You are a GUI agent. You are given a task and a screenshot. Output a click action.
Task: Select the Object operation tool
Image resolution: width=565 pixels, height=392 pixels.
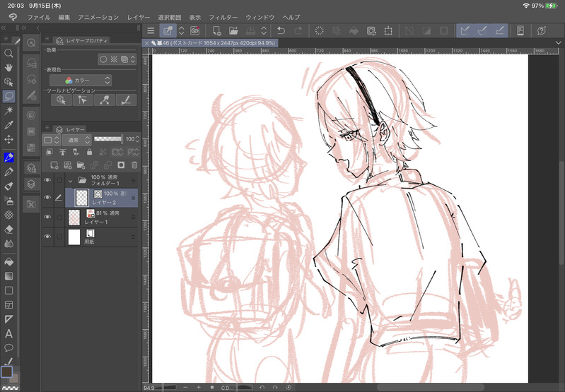coord(8,82)
